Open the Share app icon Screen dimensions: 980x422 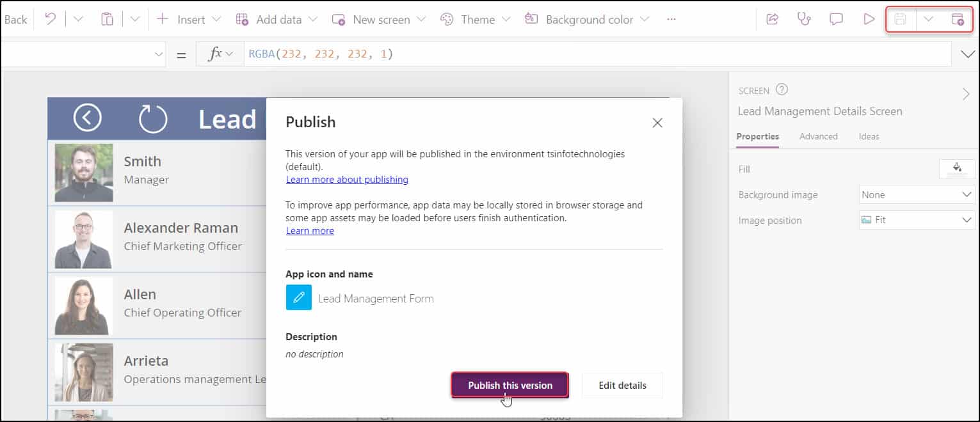pos(772,19)
